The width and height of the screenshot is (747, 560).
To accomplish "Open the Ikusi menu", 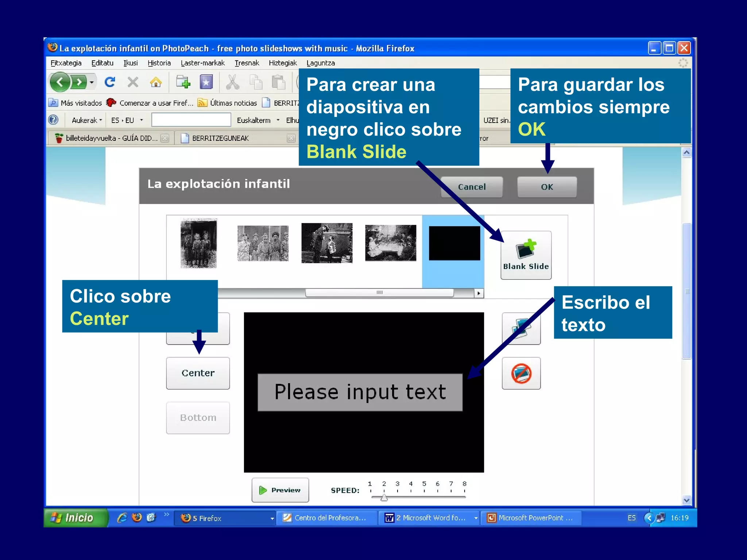I will click(130, 63).
